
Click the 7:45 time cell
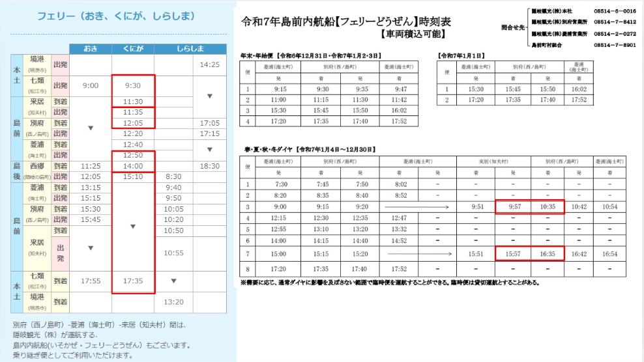tap(323, 184)
